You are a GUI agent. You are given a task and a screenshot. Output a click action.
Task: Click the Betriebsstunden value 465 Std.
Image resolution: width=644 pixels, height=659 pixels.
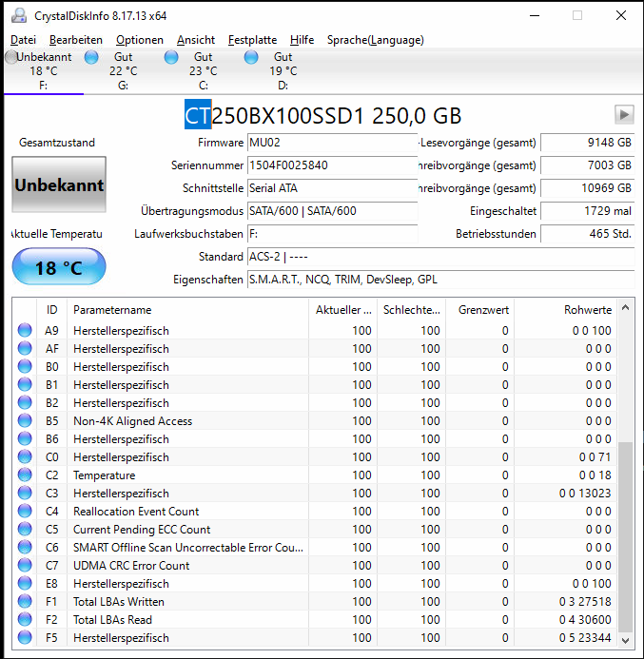pos(587,234)
